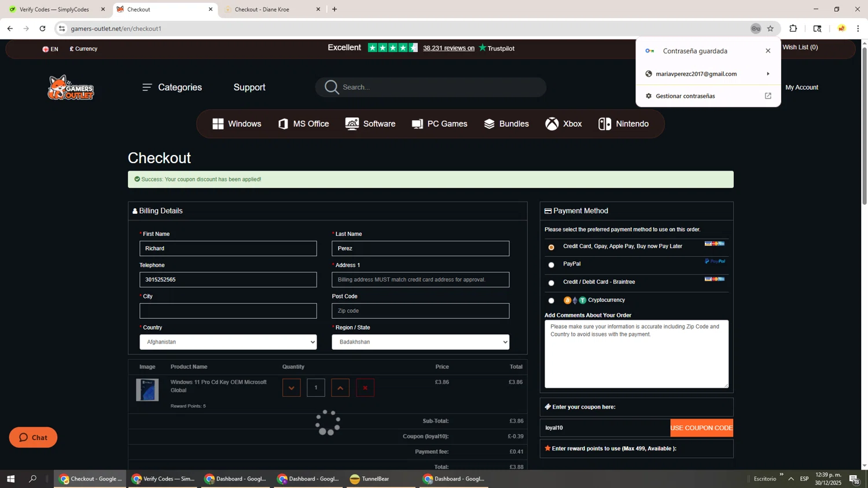Close the saved password popup

(768, 51)
